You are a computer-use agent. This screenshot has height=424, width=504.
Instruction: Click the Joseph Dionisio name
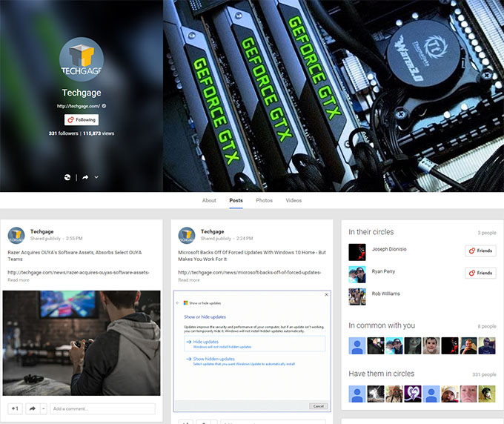(389, 249)
